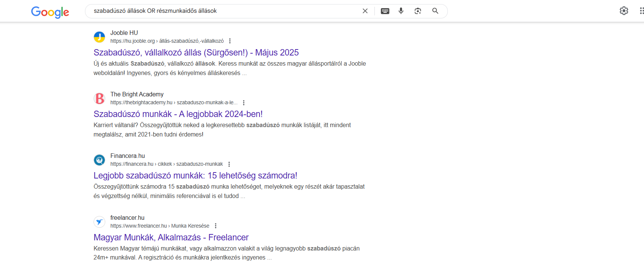Image resolution: width=644 pixels, height=273 pixels.
Task: Open quick settings gear icon
Action: [x=624, y=11]
